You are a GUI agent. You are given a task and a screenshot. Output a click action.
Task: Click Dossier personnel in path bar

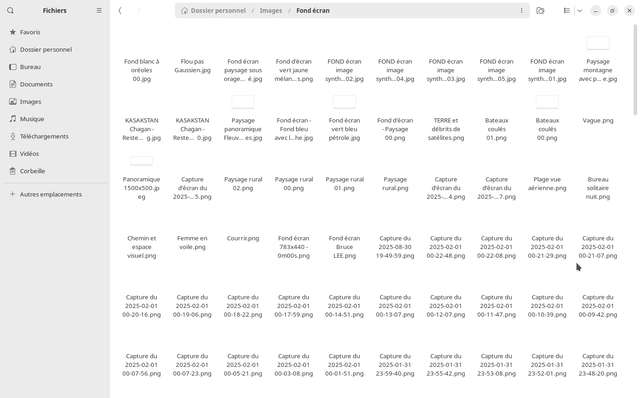[x=213, y=11]
